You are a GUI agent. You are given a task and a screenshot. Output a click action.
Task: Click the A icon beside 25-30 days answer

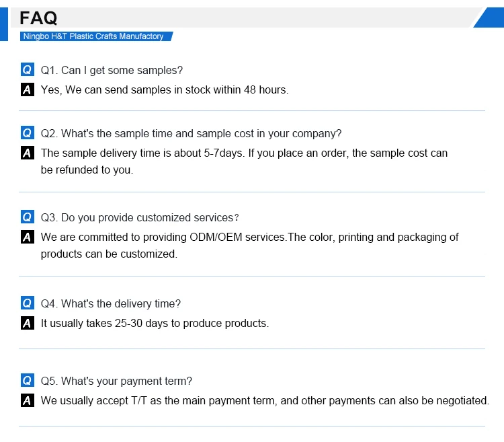click(x=27, y=323)
